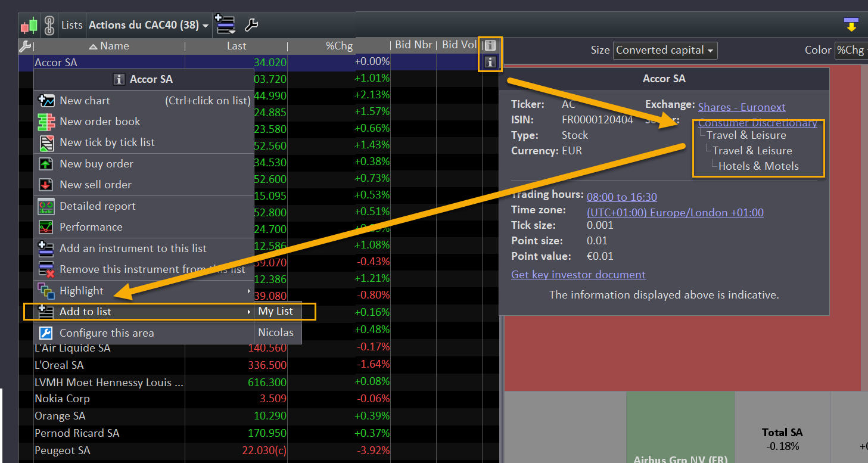This screenshot has height=463, width=868.
Task: Click the candlestick chart icon in the toolbar
Action: click(29, 26)
